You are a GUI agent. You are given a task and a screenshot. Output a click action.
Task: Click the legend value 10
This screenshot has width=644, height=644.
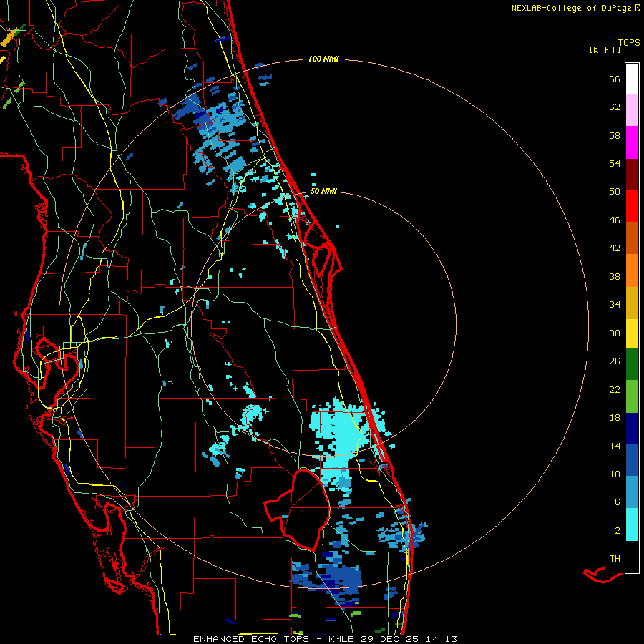pos(615,474)
